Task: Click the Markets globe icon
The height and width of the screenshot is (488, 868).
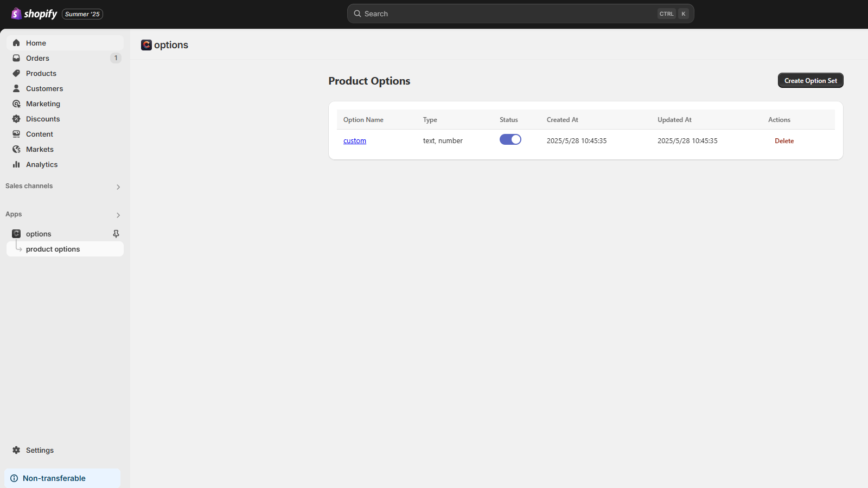Action: (x=16, y=149)
